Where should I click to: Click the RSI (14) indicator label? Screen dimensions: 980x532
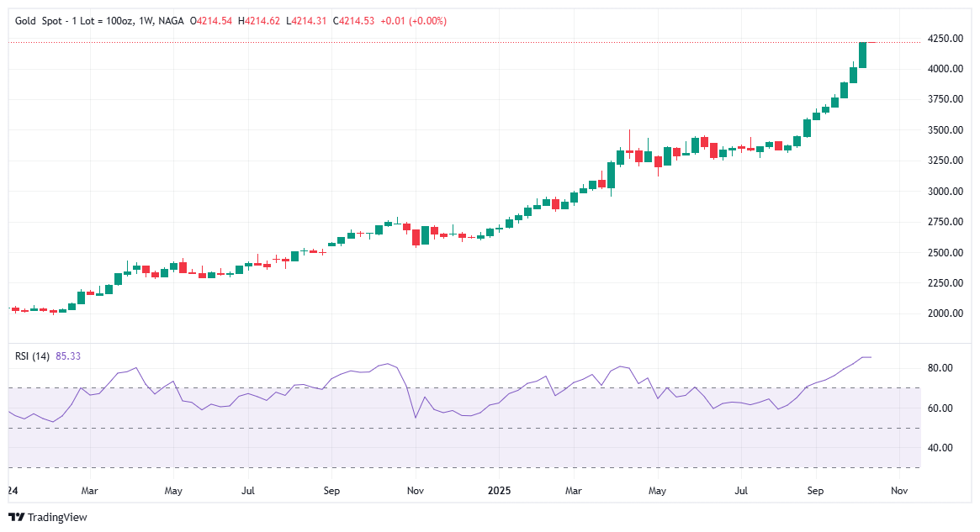coord(33,356)
